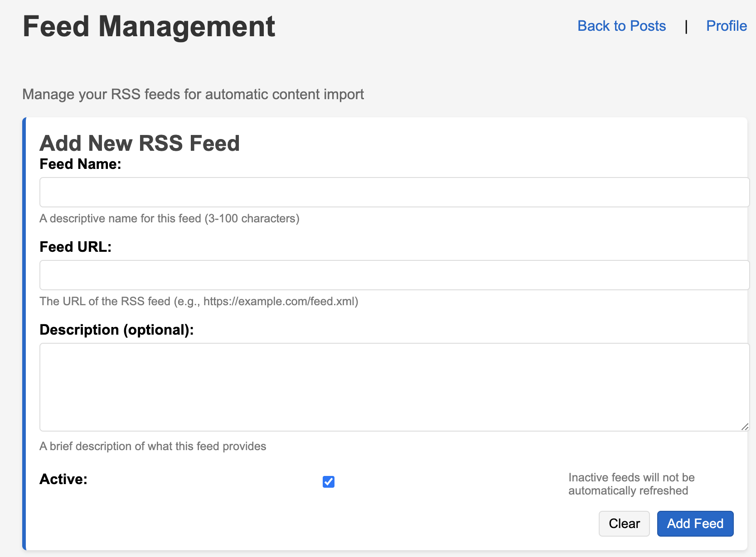756x557 pixels.
Task: Focus the Feed Name text field
Action: (394, 192)
